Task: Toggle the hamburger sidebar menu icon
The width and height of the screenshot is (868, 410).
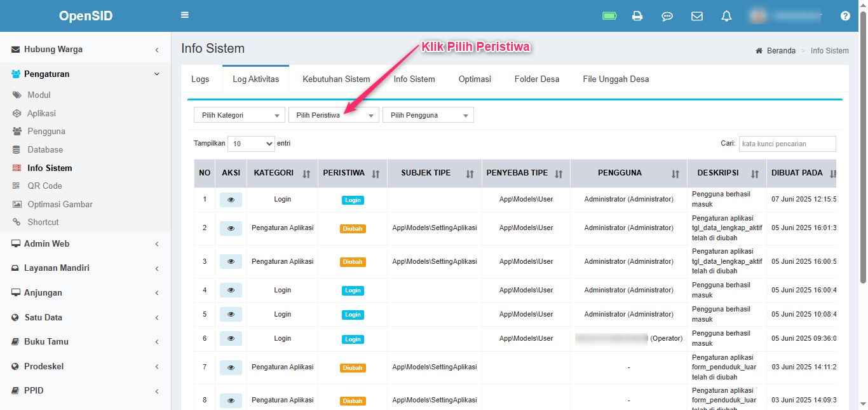Action: coord(185,15)
